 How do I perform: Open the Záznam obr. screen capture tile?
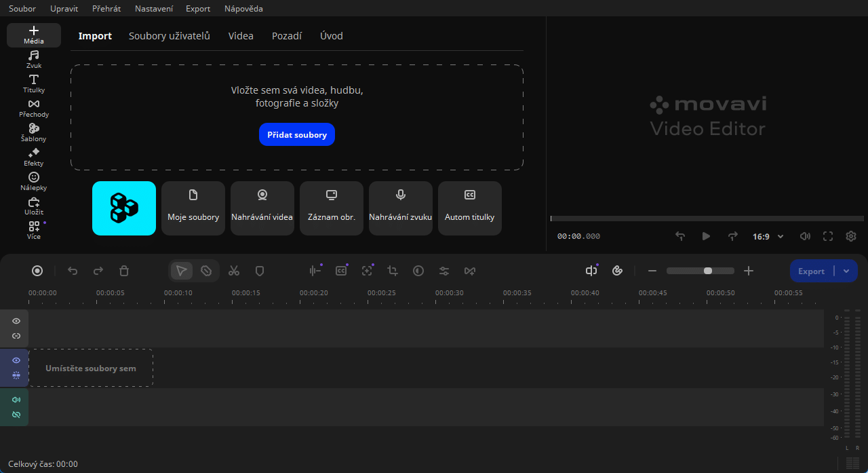(x=332, y=208)
